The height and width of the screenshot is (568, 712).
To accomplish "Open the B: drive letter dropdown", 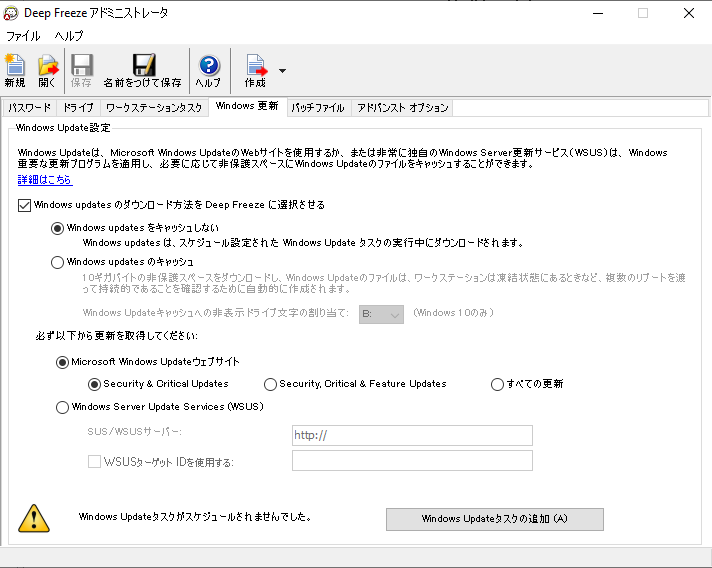I will 381,314.
